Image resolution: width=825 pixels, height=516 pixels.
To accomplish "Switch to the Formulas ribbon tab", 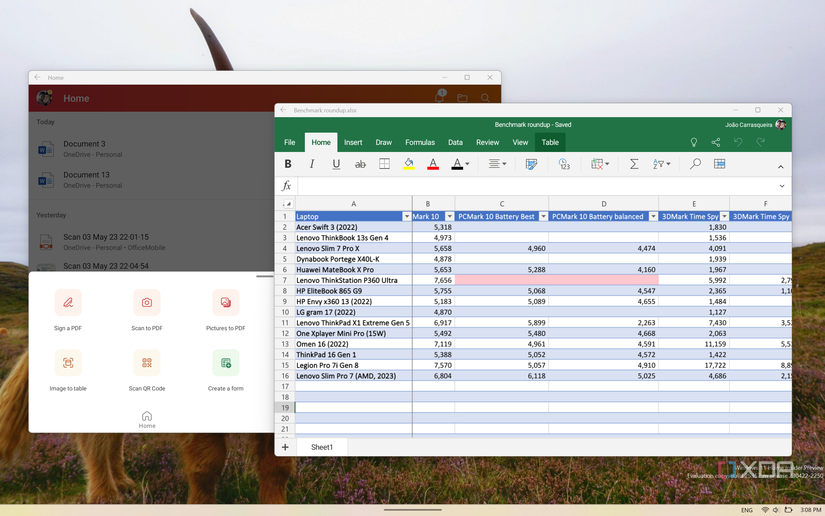I will point(420,143).
